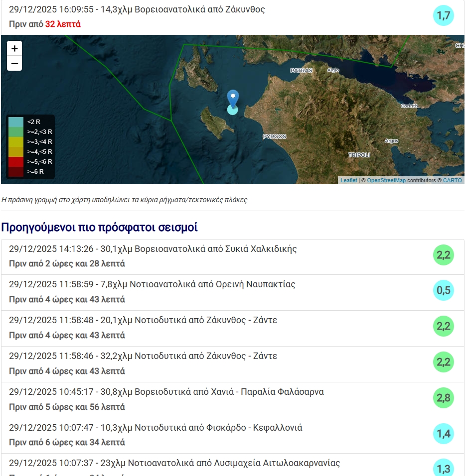Select the >=5,<6 R red legend swatch
This screenshot has height=476, width=465.
(16, 162)
